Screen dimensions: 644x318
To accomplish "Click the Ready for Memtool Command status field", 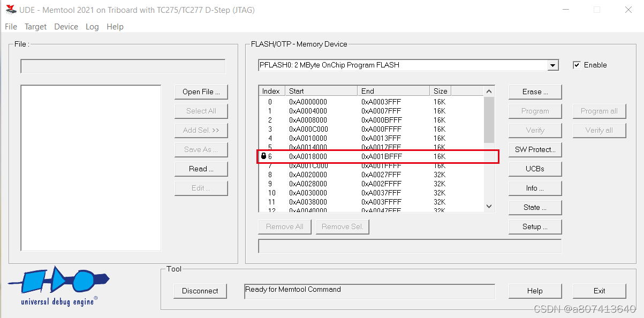I will point(369,291).
